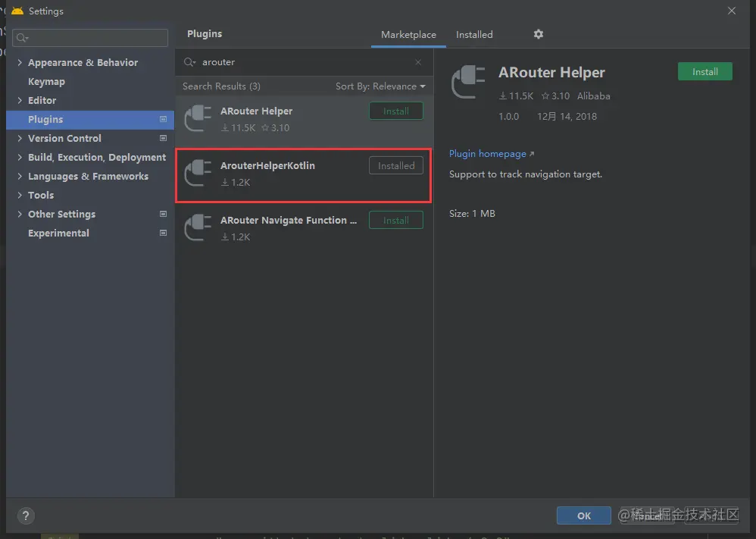Switch to the Marketplace tab
This screenshot has height=539, width=756.
click(x=408, y=35)
